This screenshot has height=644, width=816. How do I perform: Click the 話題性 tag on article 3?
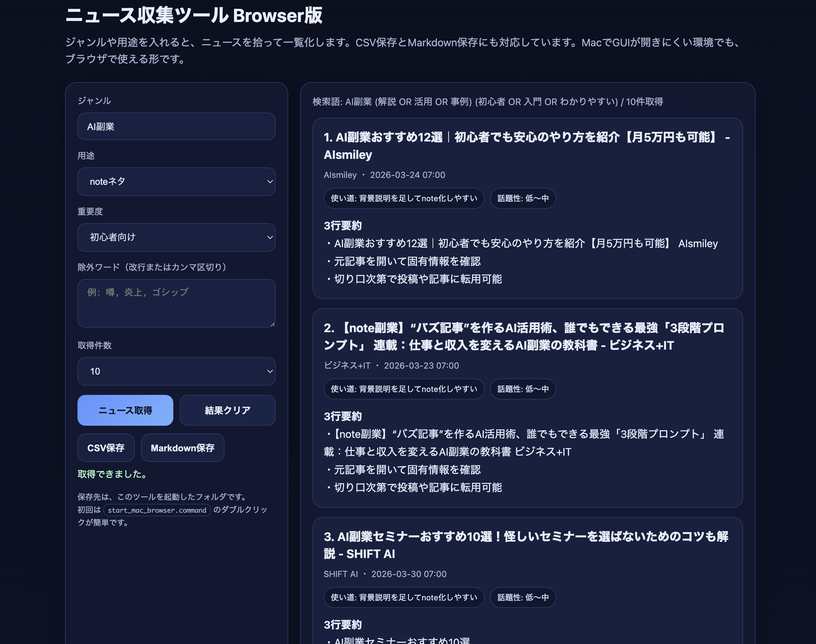point(523,597)
